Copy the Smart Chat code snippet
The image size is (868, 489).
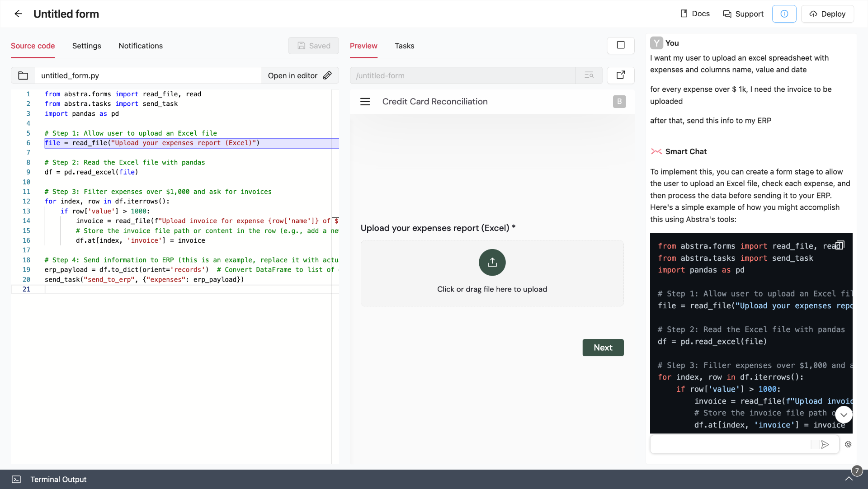coord(840,245)
